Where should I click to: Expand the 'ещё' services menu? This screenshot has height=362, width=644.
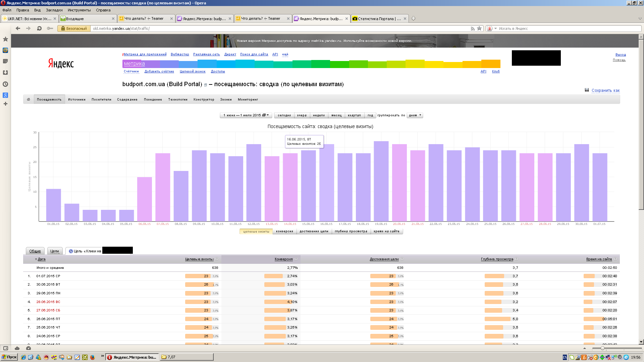click(285, 54)
